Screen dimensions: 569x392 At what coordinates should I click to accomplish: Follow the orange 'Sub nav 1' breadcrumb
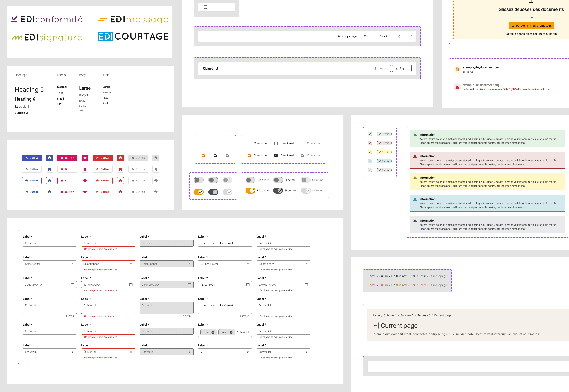click(386, 285)
